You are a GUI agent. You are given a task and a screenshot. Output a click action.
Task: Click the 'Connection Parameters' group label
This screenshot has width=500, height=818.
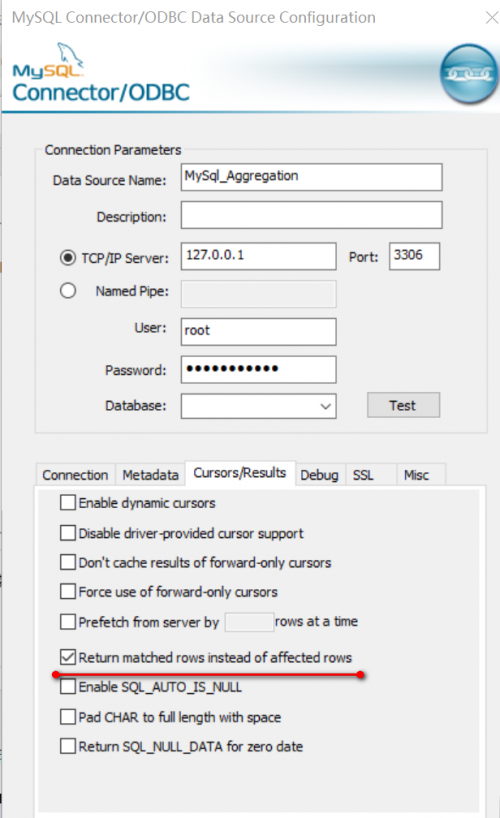pyautogui.click(x=113, y=150)
